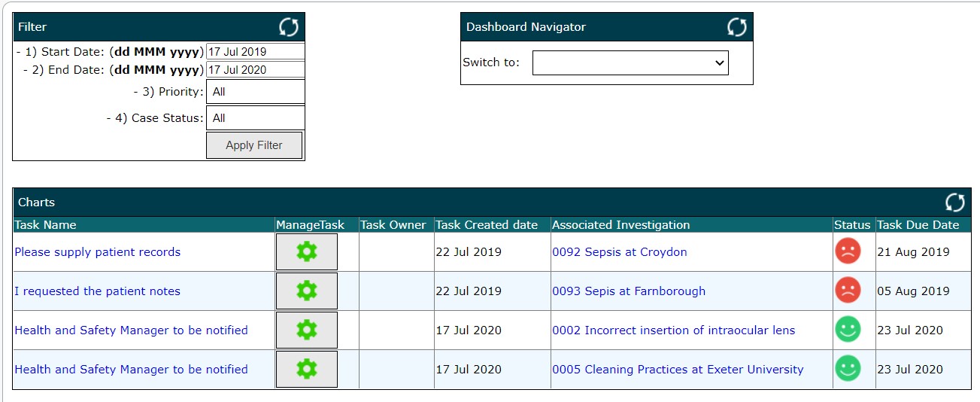The image size is (980, 402).
Task: Open 0005 Cleaning Practices at Exeter University link
Action: (678, 370)
